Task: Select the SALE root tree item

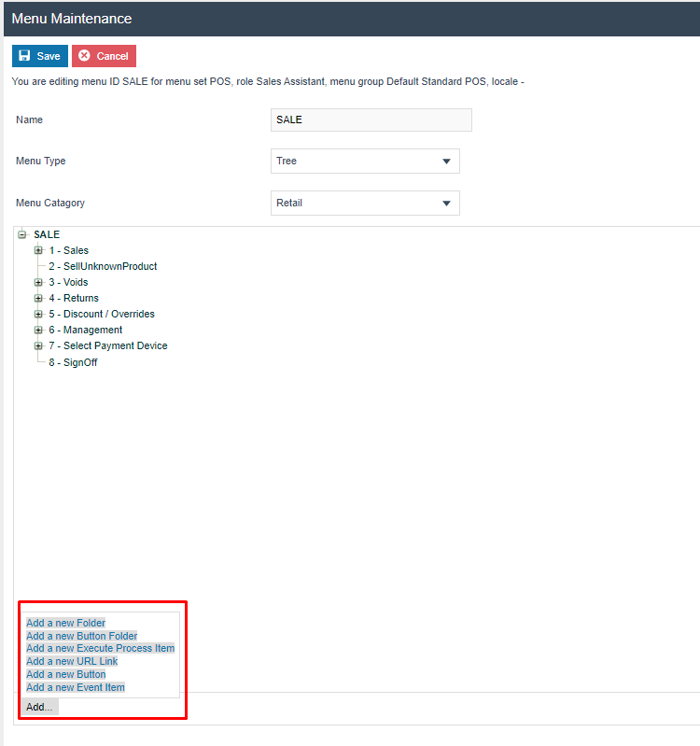Action: 47,234
